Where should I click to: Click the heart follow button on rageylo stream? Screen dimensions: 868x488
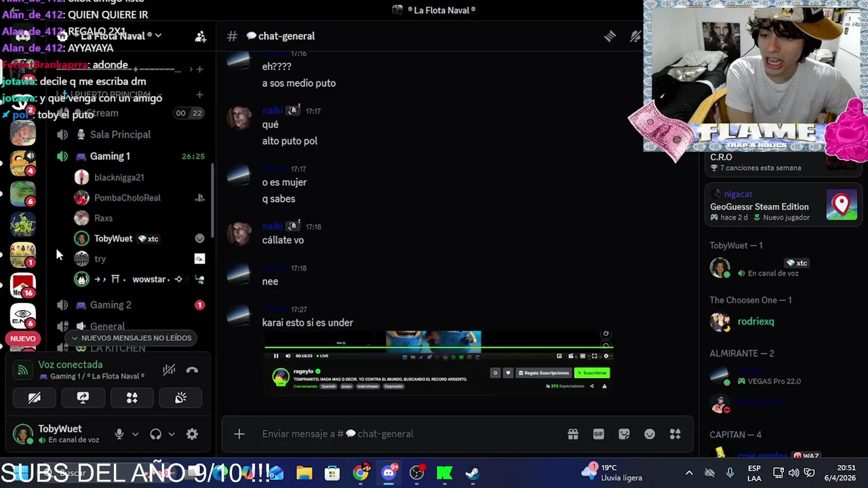pos(507,373)
